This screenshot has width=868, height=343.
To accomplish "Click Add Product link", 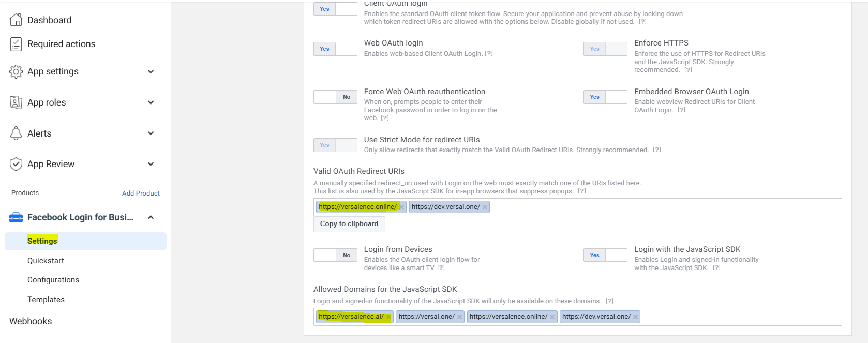I will click(141, 193).
